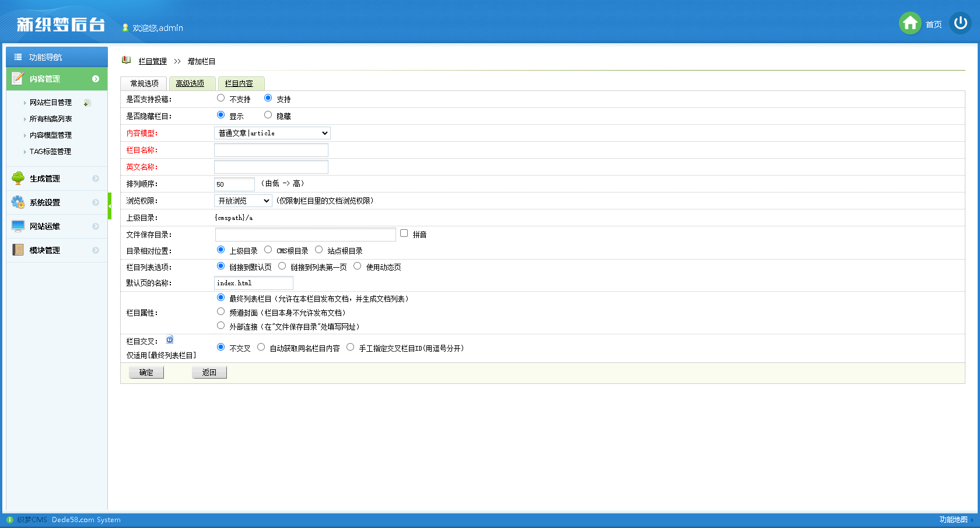Click the 默认页的名称 input field
Image resolution: width=980 pixels, height=528 pixels.
pyautogui.click(x=254, y=283)
